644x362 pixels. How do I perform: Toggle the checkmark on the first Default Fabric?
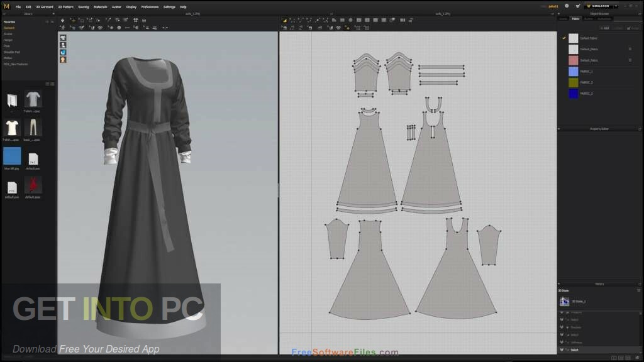564,38
